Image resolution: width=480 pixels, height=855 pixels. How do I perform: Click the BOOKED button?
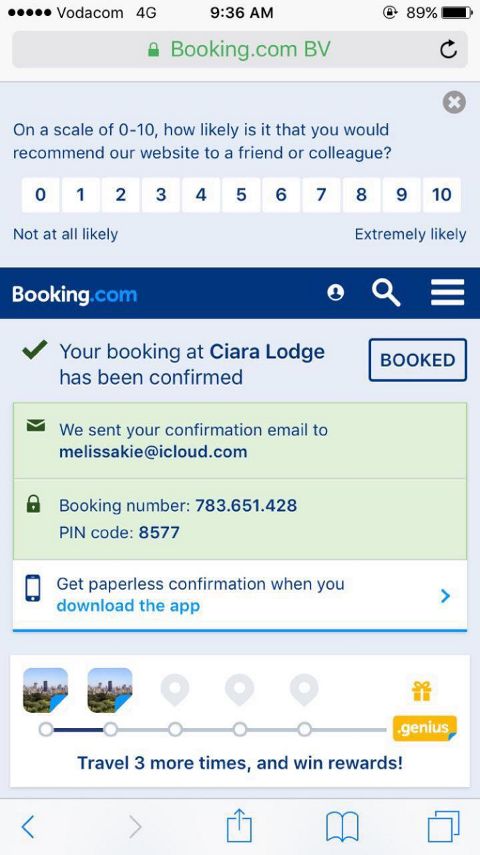(418, 360)
